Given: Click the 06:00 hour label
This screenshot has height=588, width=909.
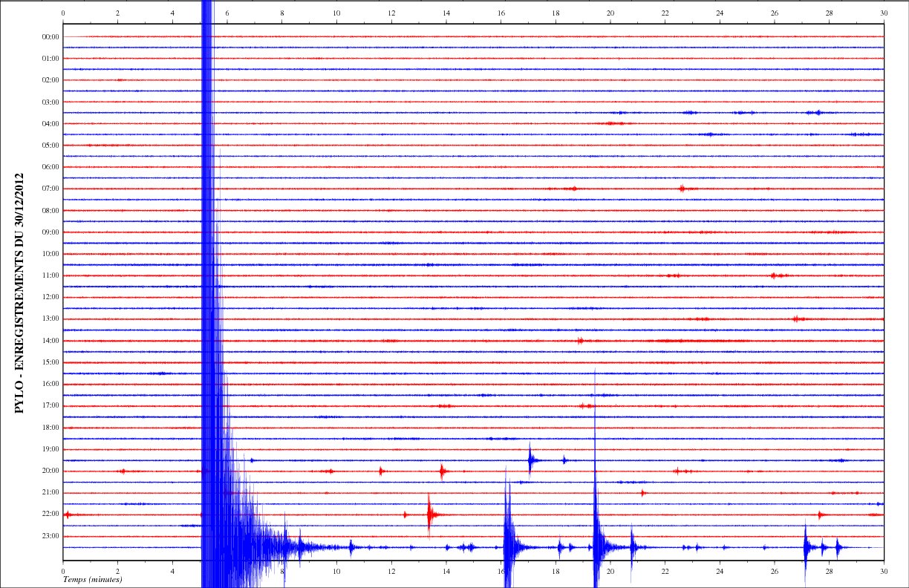Looking at the screenshot, I should (x=50, y=167).
